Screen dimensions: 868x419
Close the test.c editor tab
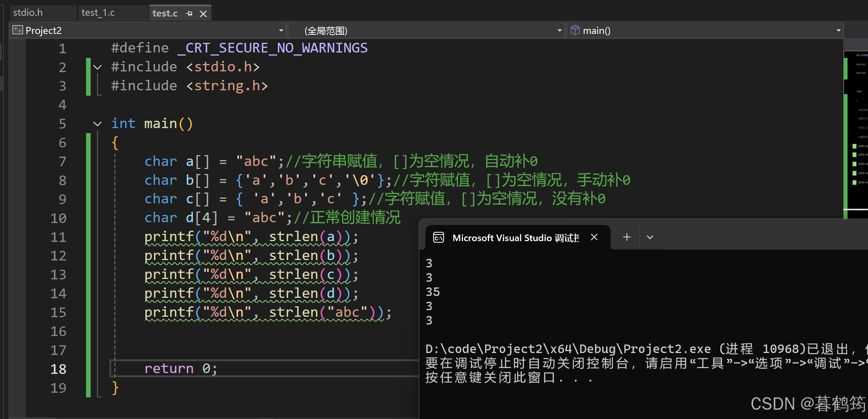tap(203, 14)
